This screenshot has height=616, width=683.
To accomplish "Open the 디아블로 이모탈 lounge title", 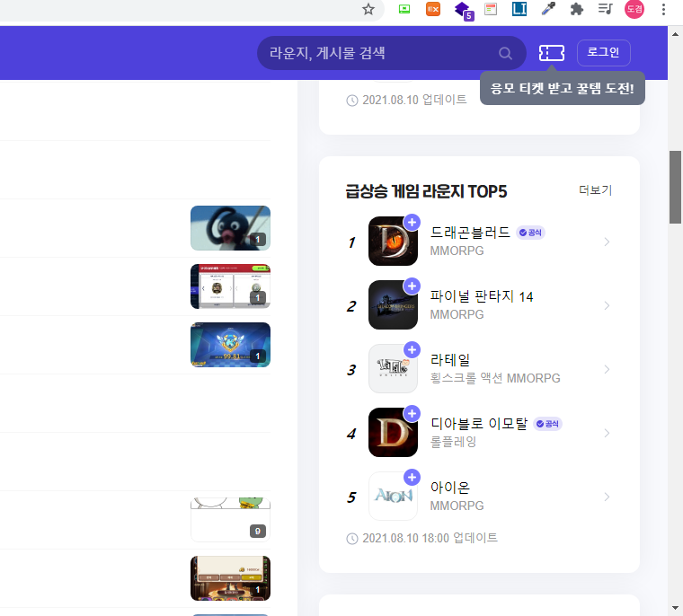I will click(x=479, y=424).
